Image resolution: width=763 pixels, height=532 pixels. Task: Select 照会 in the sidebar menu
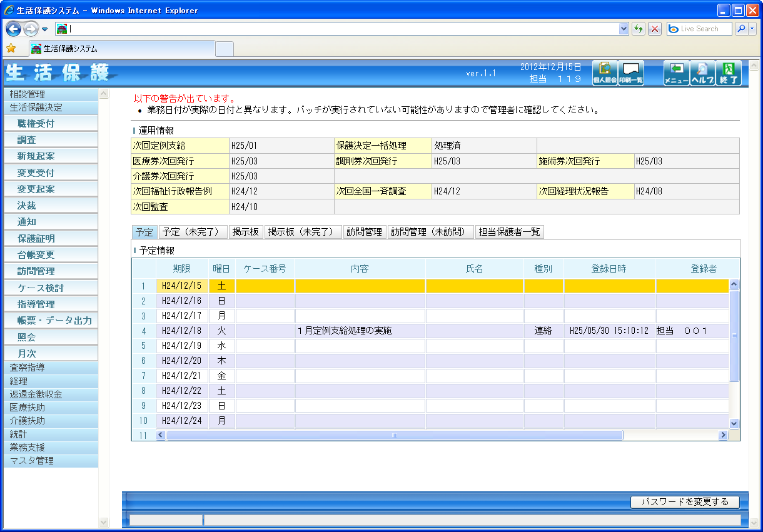click(x=51, y=337)
